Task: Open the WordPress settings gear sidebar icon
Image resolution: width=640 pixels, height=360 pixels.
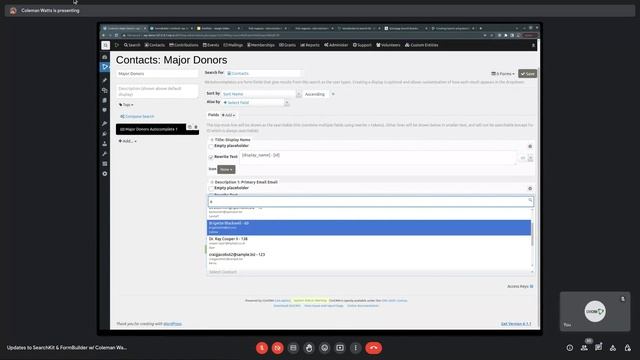Action: click(x=105, y=173)
